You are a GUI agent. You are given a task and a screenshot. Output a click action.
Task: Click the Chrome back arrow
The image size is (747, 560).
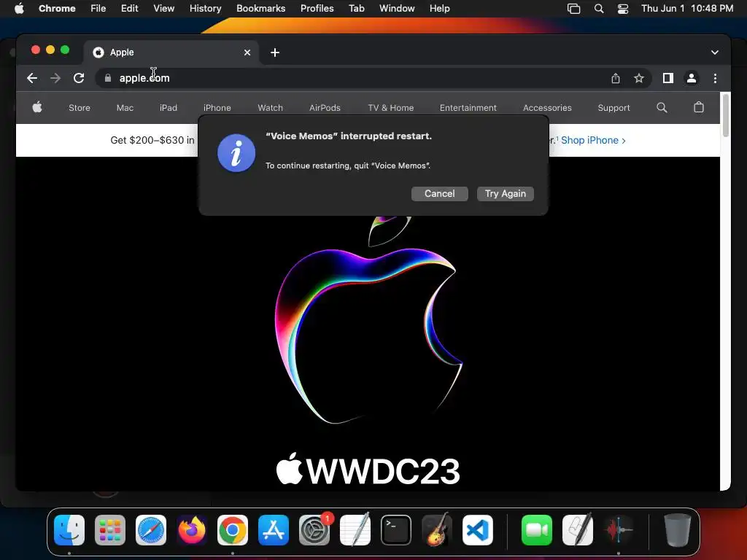(32, 78)
